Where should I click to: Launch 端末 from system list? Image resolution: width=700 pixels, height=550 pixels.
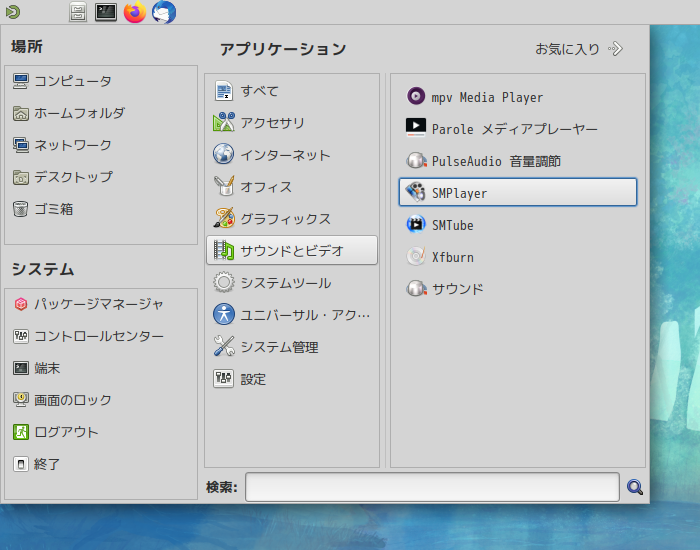(101, 368)
